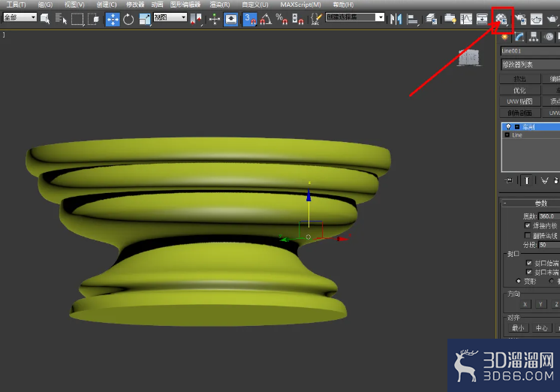Click the 优化 modifier button

pos(520,90)
